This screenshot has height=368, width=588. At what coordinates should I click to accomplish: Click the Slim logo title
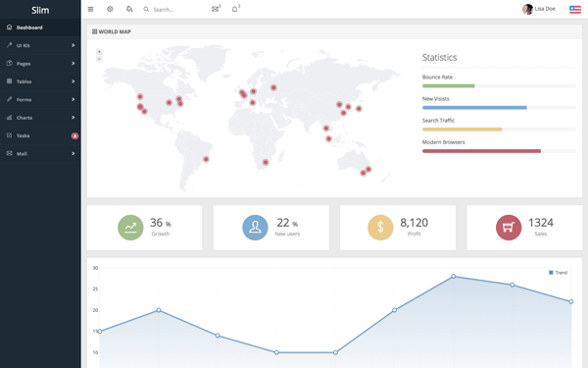(40, 10)
